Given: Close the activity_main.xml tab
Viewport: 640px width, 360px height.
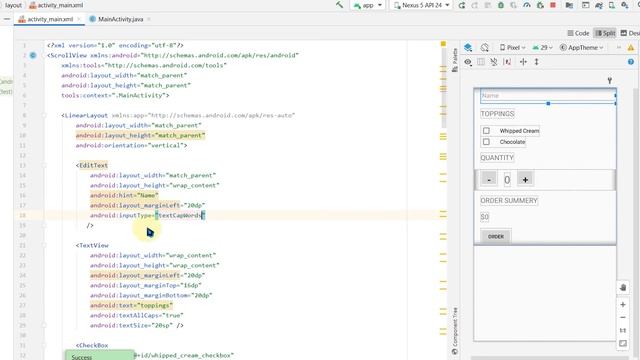Looking at the screenshot, I should 79,19.
